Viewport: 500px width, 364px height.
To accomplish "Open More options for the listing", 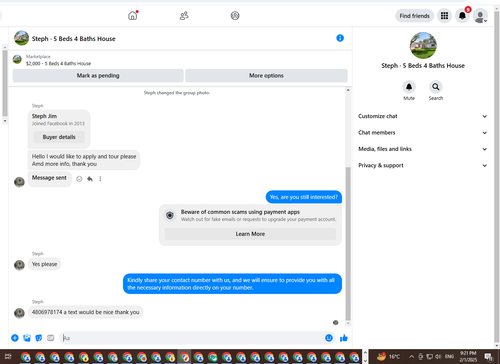I will tap(266, 75).
